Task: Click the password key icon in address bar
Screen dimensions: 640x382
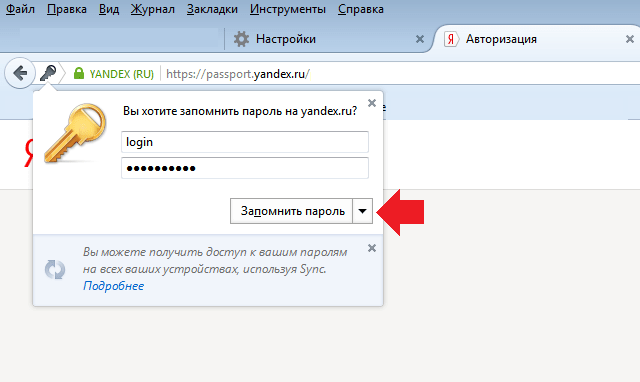Action: click(48, 73)
